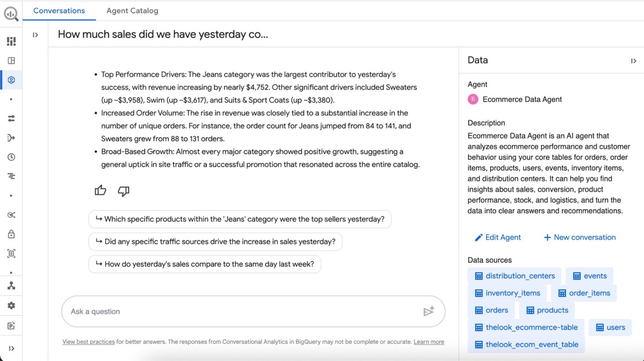Select the Conversations tab
The image size is (644, 361).
click(59, 11)
